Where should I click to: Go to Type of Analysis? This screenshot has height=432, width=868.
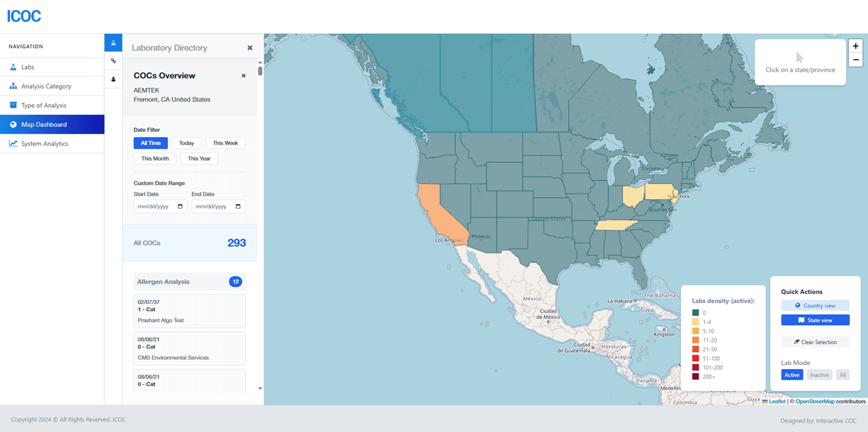coord(52,105)
